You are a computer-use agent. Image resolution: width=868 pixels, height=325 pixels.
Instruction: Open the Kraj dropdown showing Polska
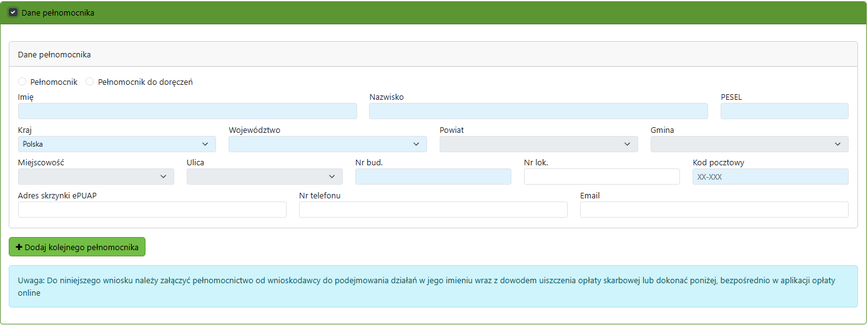pyautogui.click(x=117, y=144)
